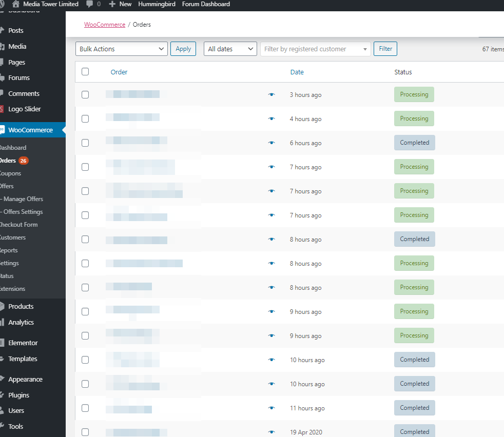Click the plus New icon in admin bar
Viewport: 504px width, 437px height.
(112, 4)
